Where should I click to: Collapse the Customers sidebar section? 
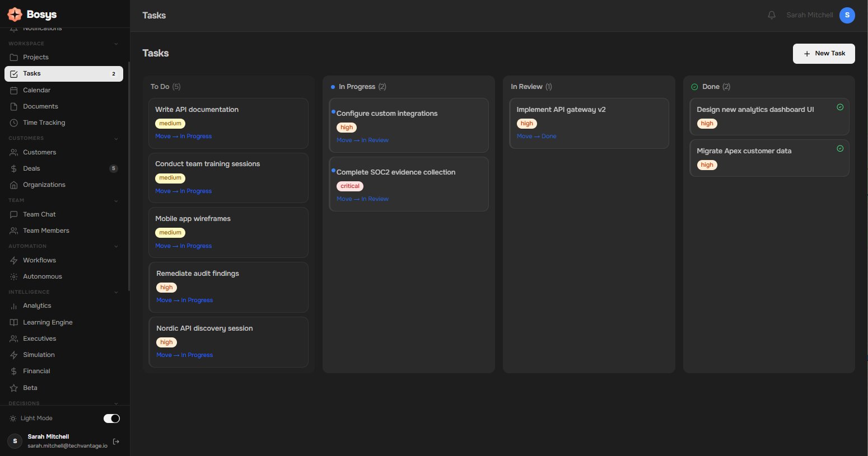(x=116, y=138)
